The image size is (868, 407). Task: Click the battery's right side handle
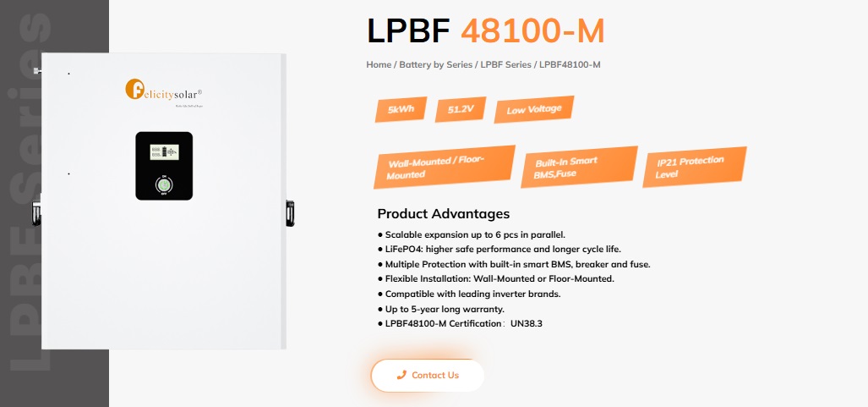coord(290,212)
